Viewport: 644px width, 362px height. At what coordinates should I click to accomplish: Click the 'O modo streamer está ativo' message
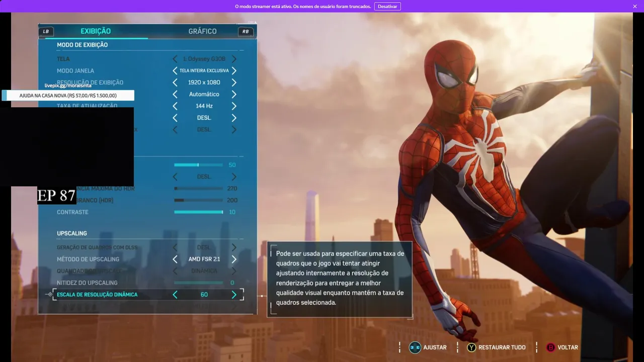[303, 7]
